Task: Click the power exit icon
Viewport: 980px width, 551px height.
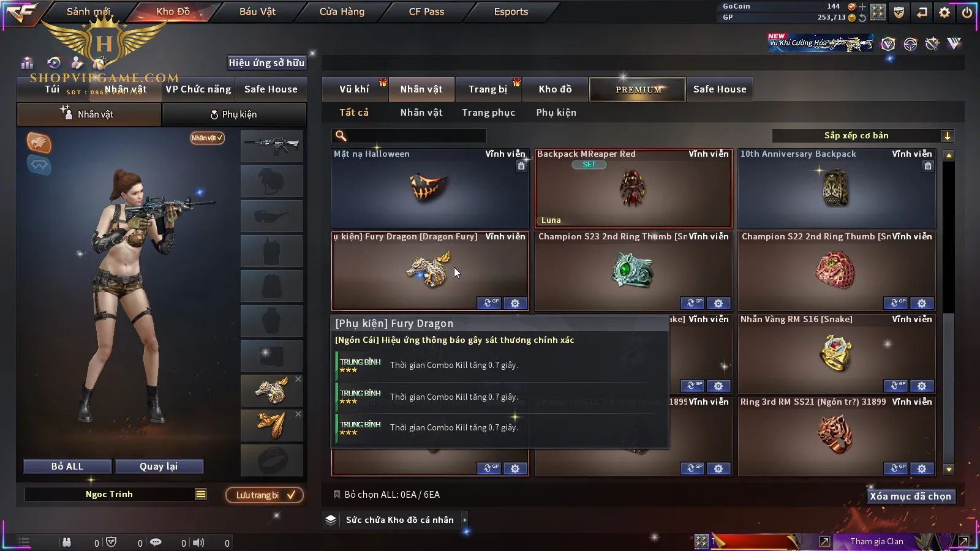Action: pos(967,12)
